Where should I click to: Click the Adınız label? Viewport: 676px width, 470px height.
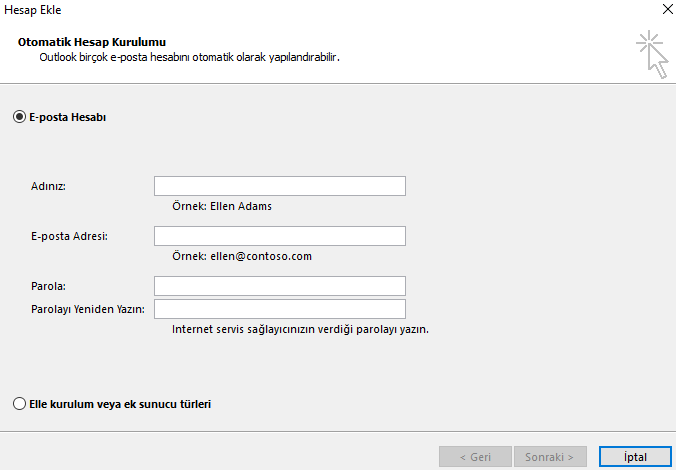[55, 187]
